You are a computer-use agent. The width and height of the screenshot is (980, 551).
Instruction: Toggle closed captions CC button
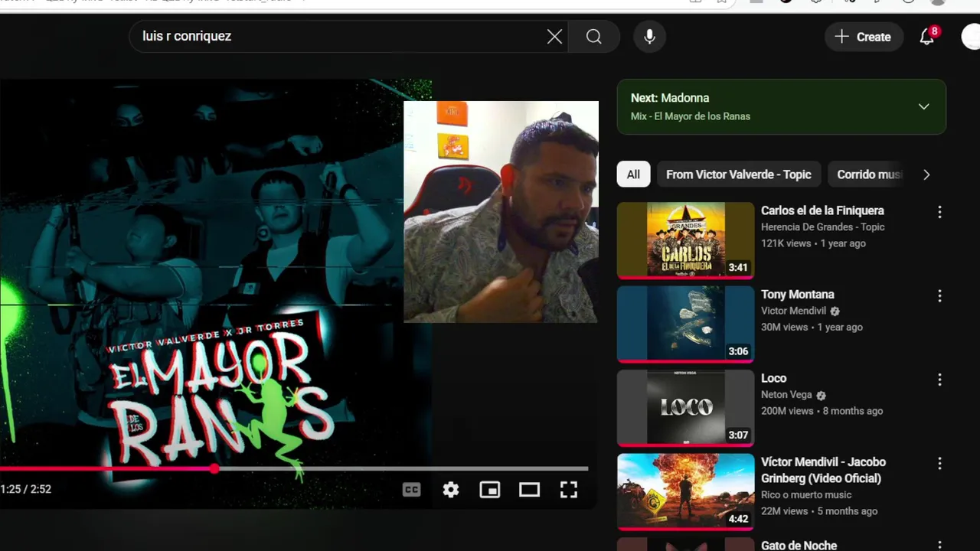pyautogui.click(x=412, y=490)
